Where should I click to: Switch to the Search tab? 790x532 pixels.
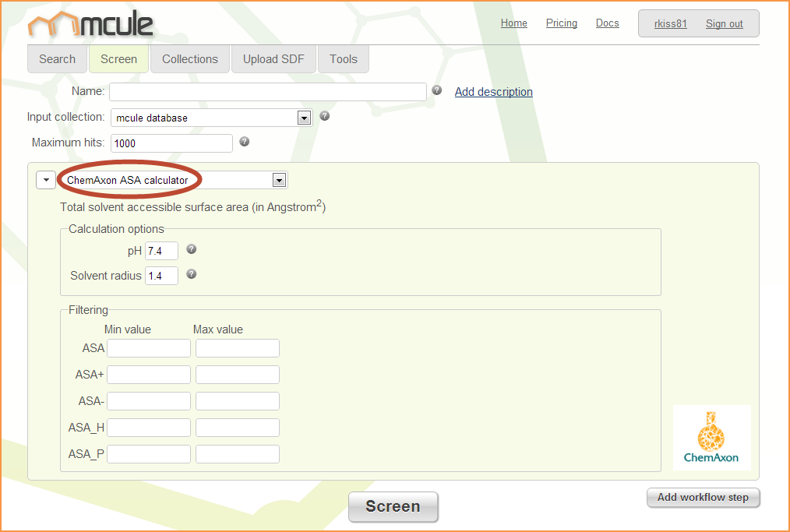[x=57, y=59]
